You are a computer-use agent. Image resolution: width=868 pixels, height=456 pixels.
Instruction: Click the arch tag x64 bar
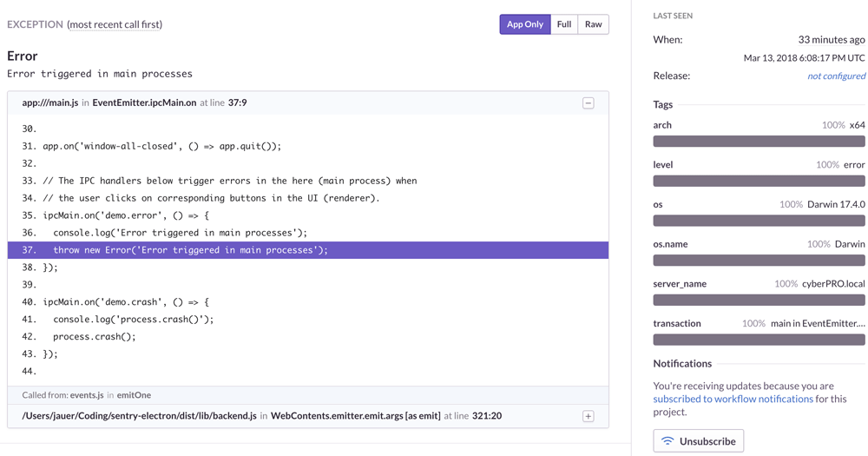coord(759,142)
